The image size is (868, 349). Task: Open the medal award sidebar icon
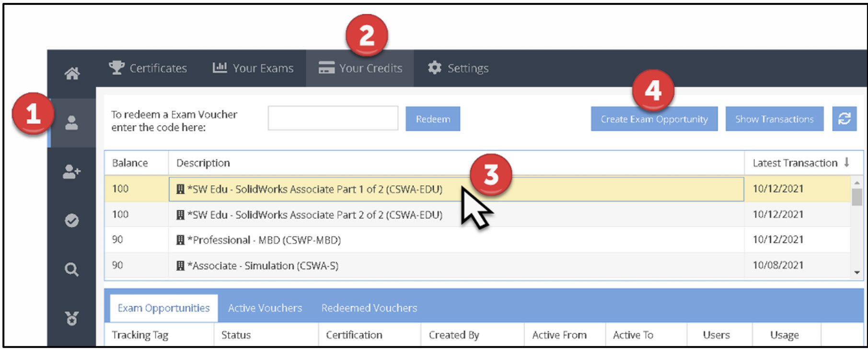[72, 318]
